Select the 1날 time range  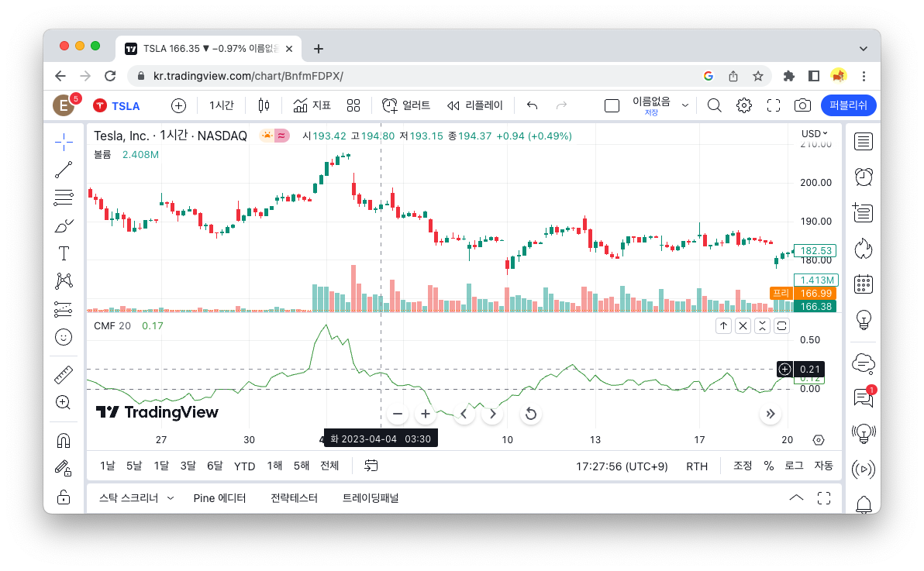[107, 466]
